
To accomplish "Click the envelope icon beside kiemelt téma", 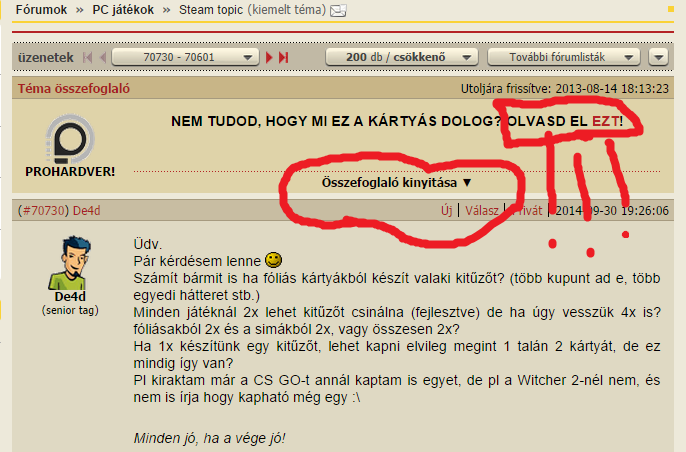I will [x=338, y=11].
